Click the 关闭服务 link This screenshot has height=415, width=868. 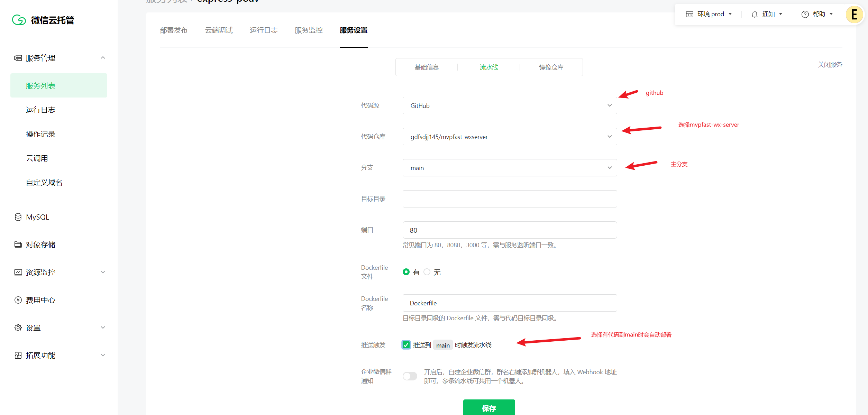click(x=830, y=65)
